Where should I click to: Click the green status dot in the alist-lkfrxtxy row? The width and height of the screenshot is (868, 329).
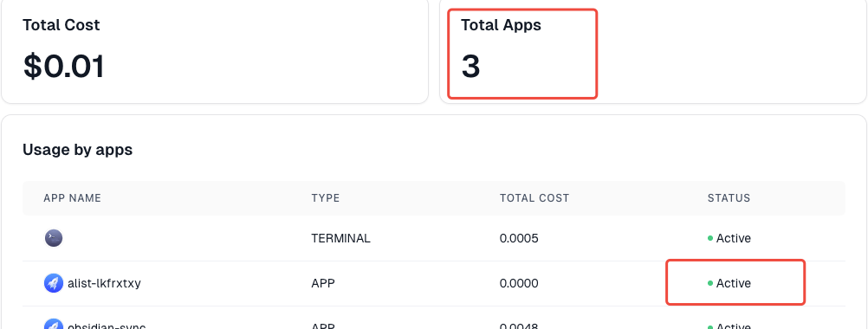(710, 283)
